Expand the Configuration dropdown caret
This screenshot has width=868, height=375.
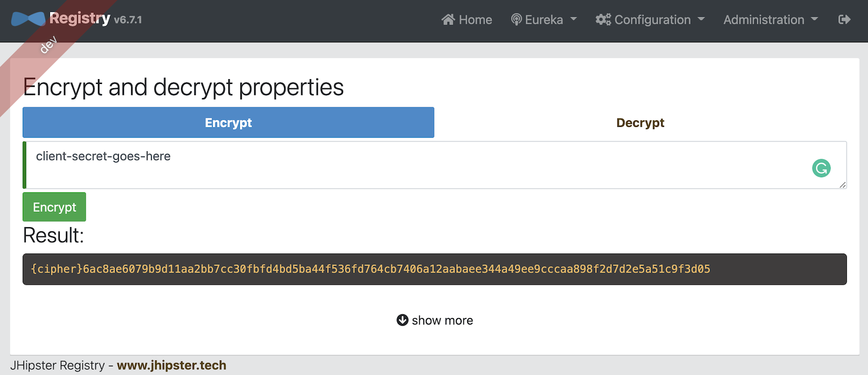(701, 19)
